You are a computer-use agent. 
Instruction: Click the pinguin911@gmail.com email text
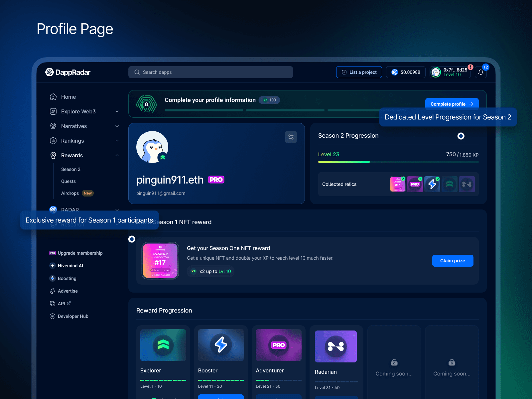tap(161, 193)
